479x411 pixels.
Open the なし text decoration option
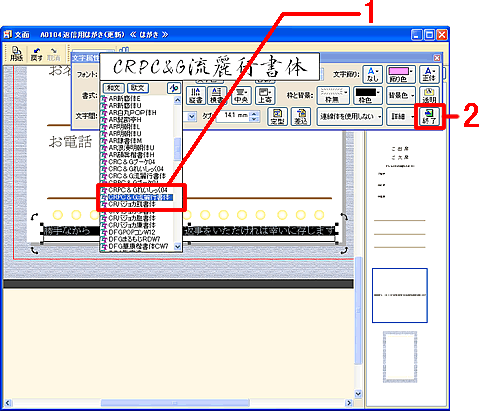point(372,74)
